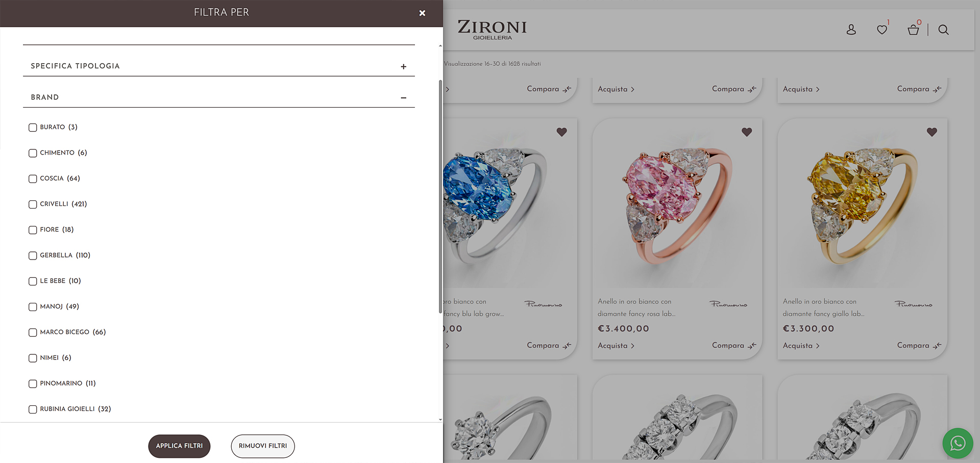Click Rimuovi Filtri button
The width and height of the screenshot is (980, 463).
pos(263,446)
